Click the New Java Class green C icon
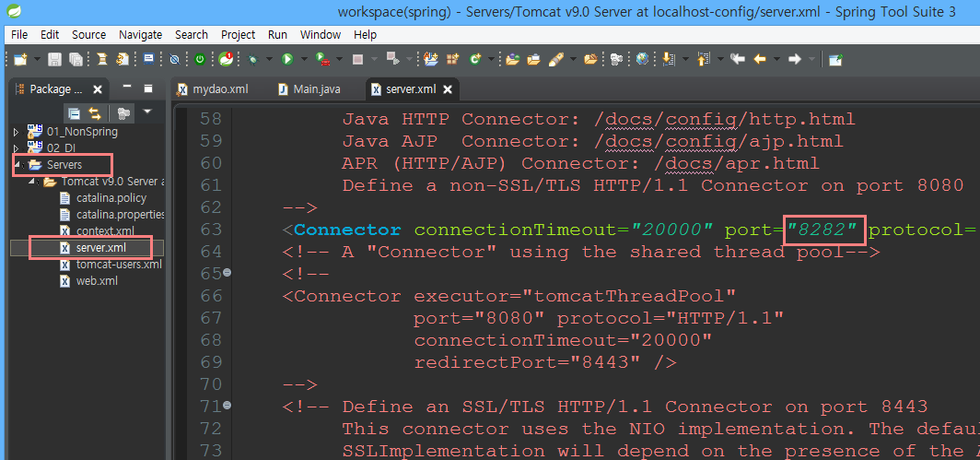The width and height of the screenshot is (980, 460). click(474, 59)
